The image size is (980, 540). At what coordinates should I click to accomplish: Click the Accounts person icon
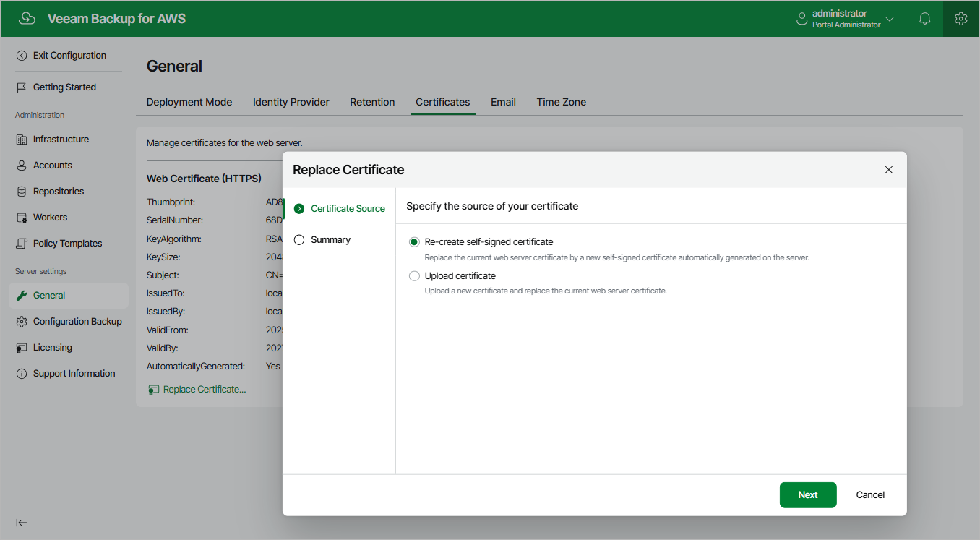[22, 166]
